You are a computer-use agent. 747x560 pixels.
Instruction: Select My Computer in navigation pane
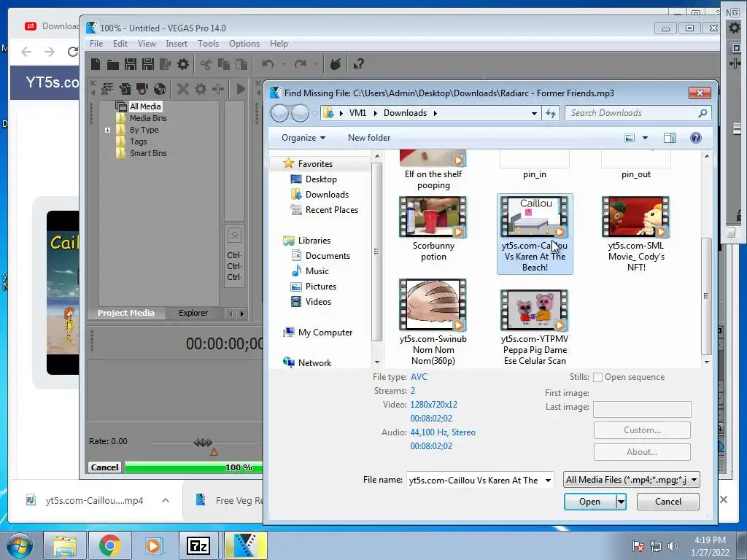pos(325,332)
